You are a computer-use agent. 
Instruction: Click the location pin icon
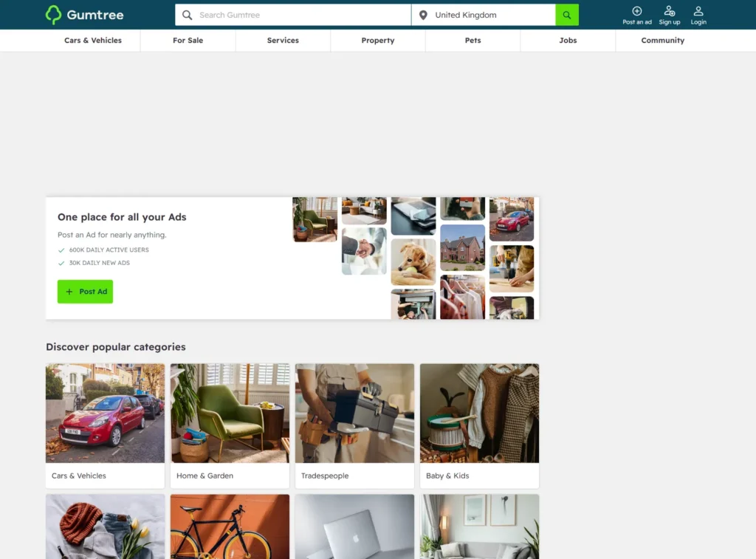[x=423, y=15]
